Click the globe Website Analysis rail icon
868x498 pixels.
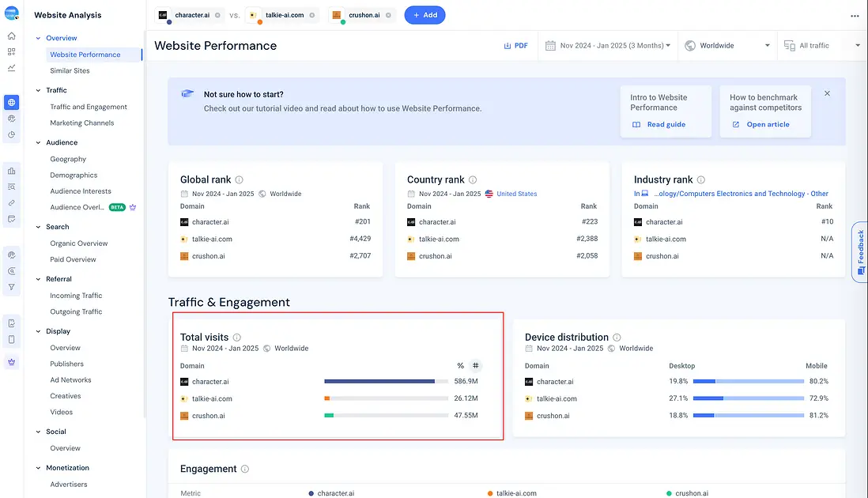pyautogui.click(x=11, y=102)
